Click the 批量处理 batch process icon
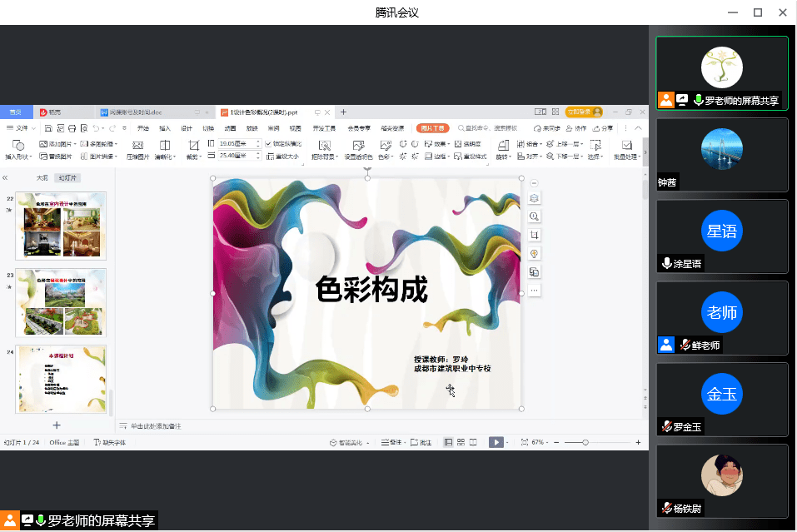This screenshot has width=797, height=532. pyautogui.click(x=626, y=145)
